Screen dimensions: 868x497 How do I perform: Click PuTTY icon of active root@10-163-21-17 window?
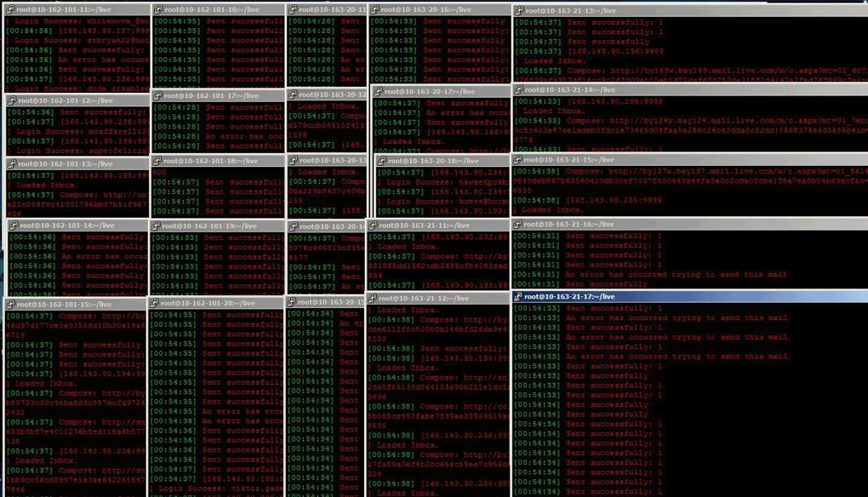(x=518, y=297)
